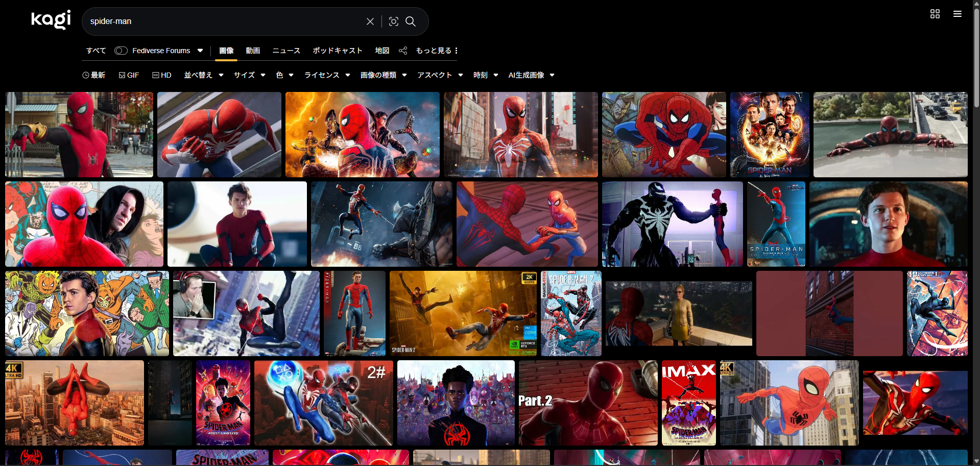Viewport: 980px width, 466px height.
Task: Open the apps grid icon
Action: 935,14
